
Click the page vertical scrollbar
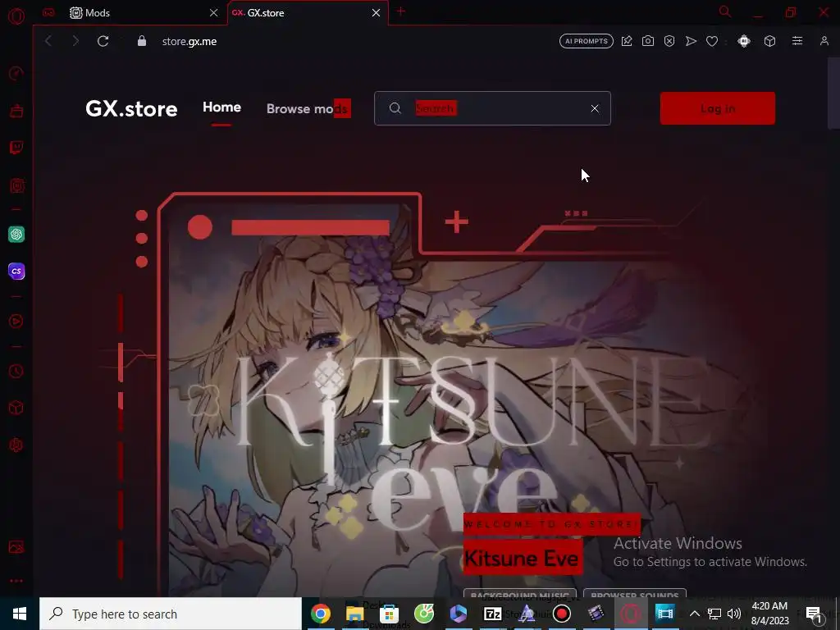[833, 94]
